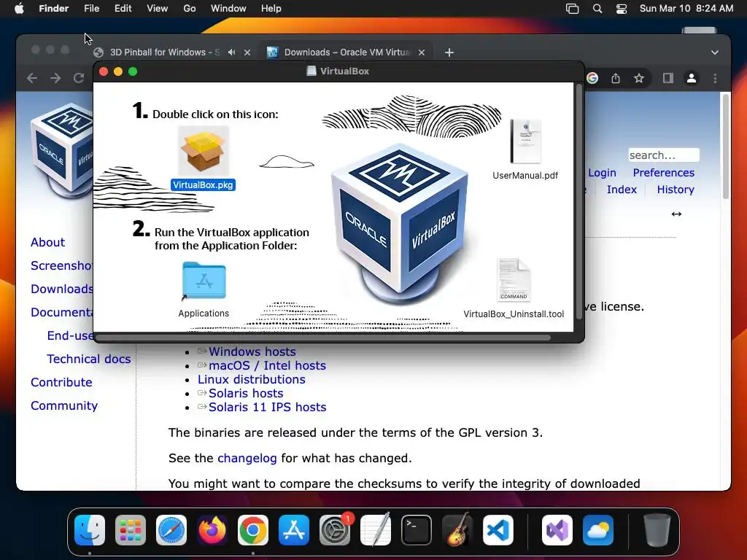Image resolution: width=747 pixels, height=560 pixels.
Task: Open the File menu
Action: pyautogui.click(x=91, y=9)
